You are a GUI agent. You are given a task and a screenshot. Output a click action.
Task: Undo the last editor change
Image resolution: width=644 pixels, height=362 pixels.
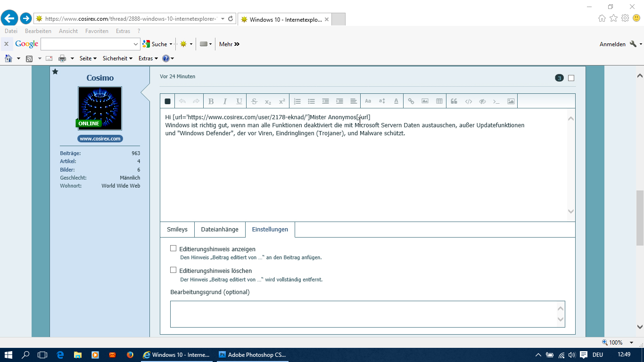pos(182,101)
